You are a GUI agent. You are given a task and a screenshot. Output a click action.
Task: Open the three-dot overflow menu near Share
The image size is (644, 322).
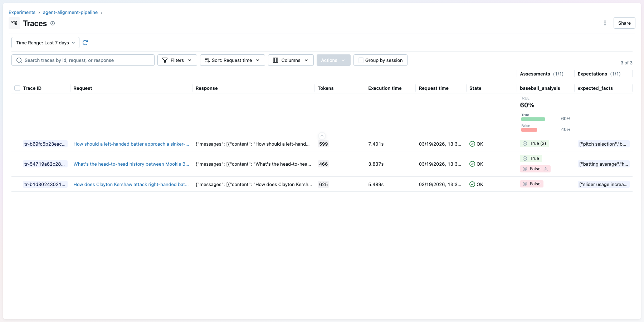(x=605, y=23)
